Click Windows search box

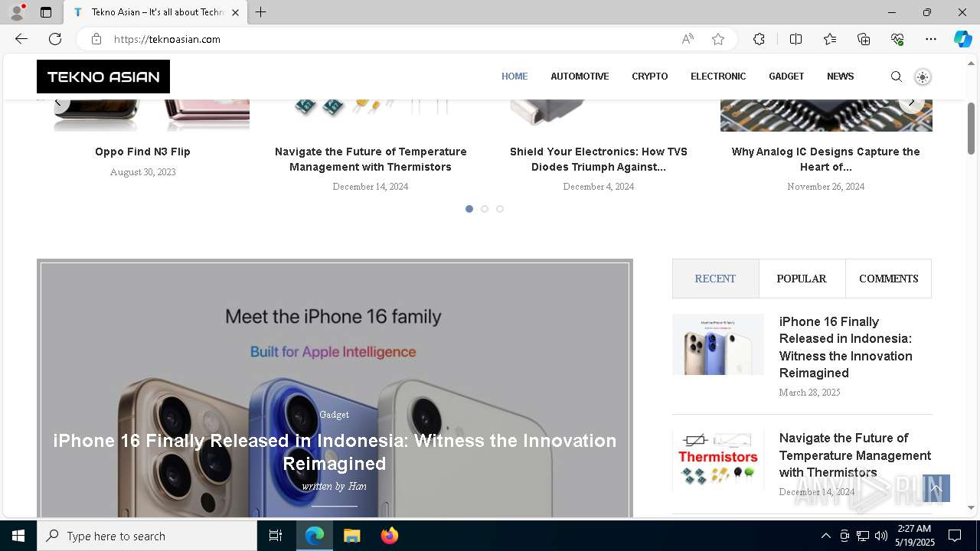tap(147, 536)
